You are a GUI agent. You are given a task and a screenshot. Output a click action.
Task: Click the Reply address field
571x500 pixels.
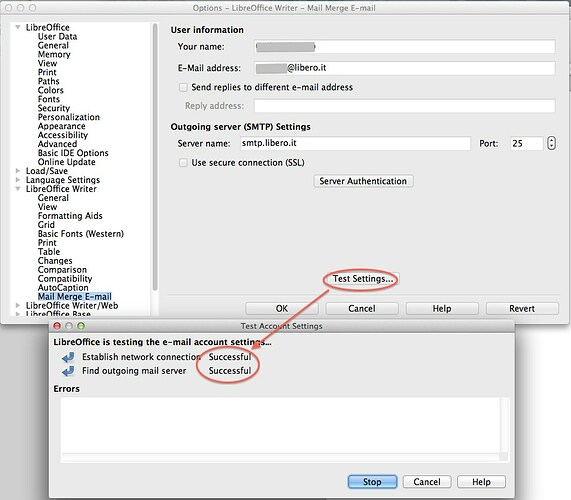pos(405,106)
